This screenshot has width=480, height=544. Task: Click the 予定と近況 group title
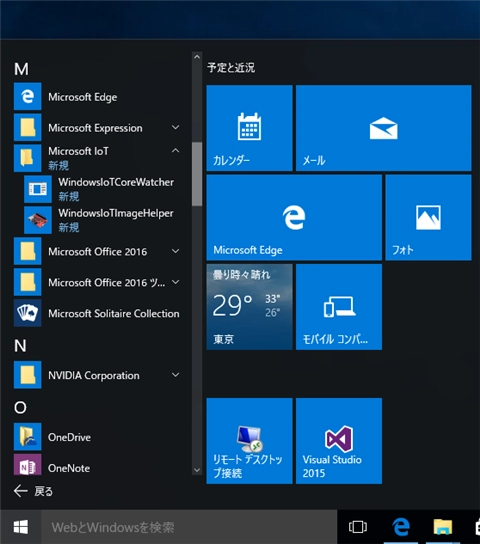pos(231,67)
